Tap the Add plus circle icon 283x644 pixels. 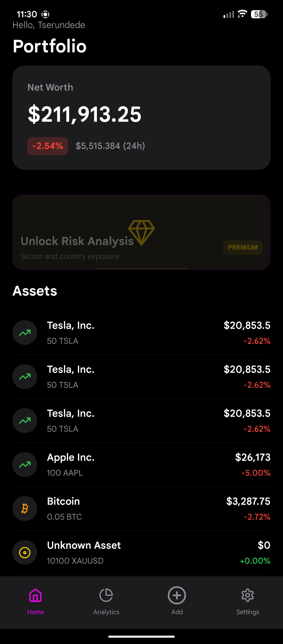coord(177,595)
